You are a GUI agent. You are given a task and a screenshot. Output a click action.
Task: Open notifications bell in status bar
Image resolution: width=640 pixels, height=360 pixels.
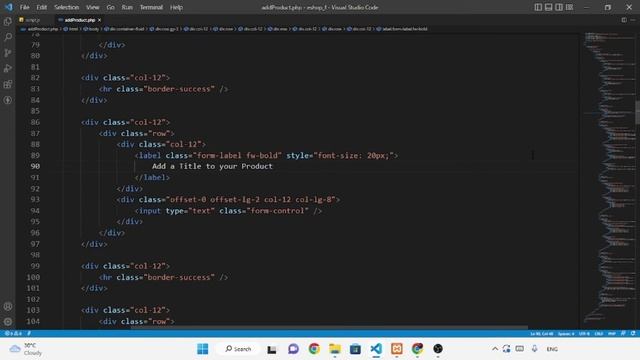(x=633, y=333)
